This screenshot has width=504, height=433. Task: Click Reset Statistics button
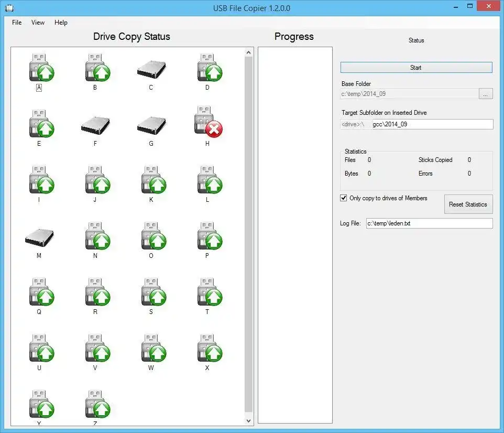point(468,204)
